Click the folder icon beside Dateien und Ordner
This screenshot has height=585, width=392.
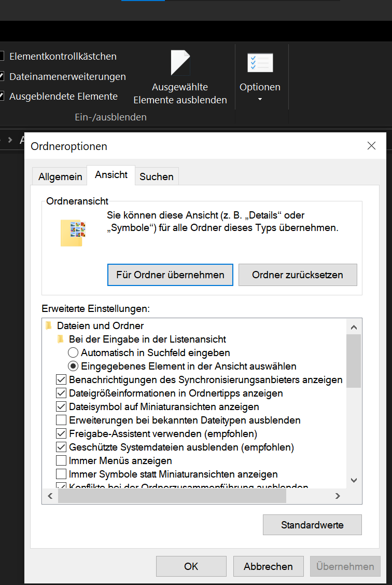(49, 326)
